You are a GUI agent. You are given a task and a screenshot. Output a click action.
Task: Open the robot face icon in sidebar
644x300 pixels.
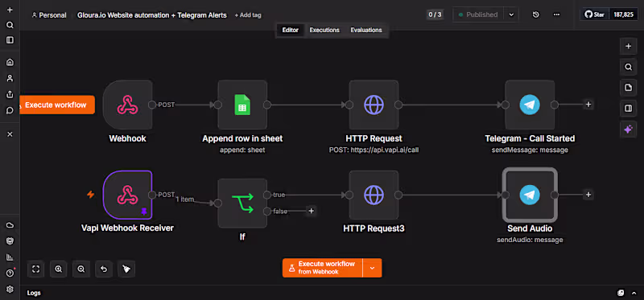click(x=10, y=241)
